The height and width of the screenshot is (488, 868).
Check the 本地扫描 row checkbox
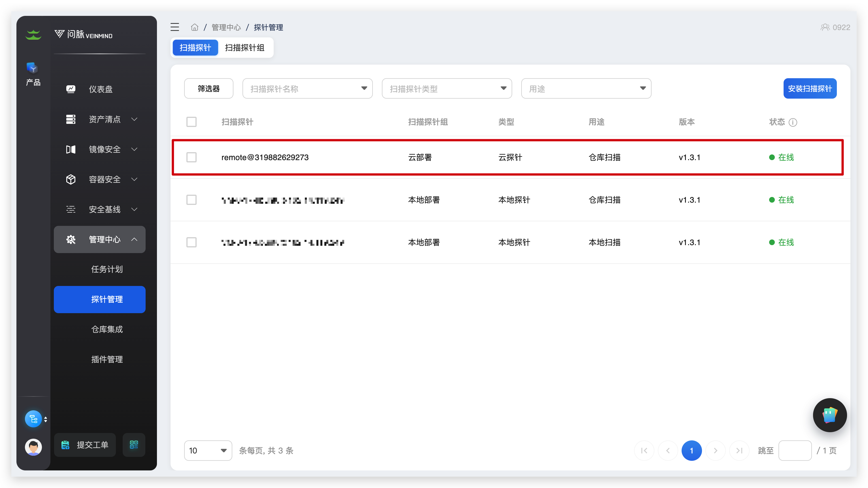point(192,242)
